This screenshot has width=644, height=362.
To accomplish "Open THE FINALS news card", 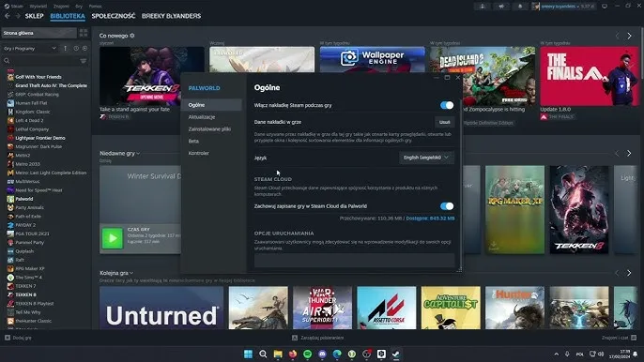I will tap(590, 76).
